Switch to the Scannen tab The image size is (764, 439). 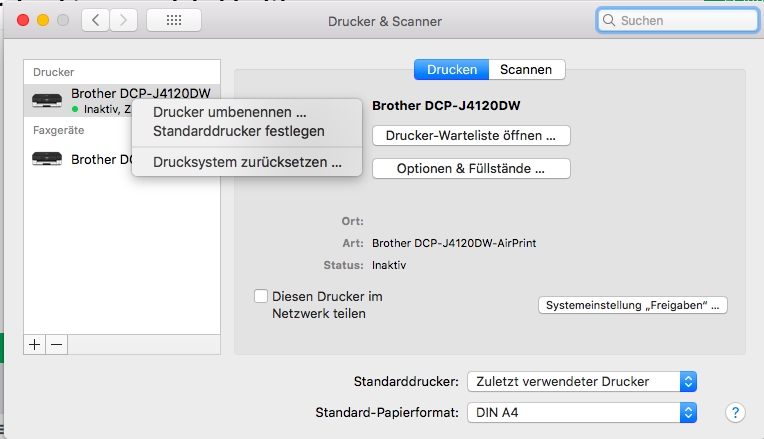(526, 70)
